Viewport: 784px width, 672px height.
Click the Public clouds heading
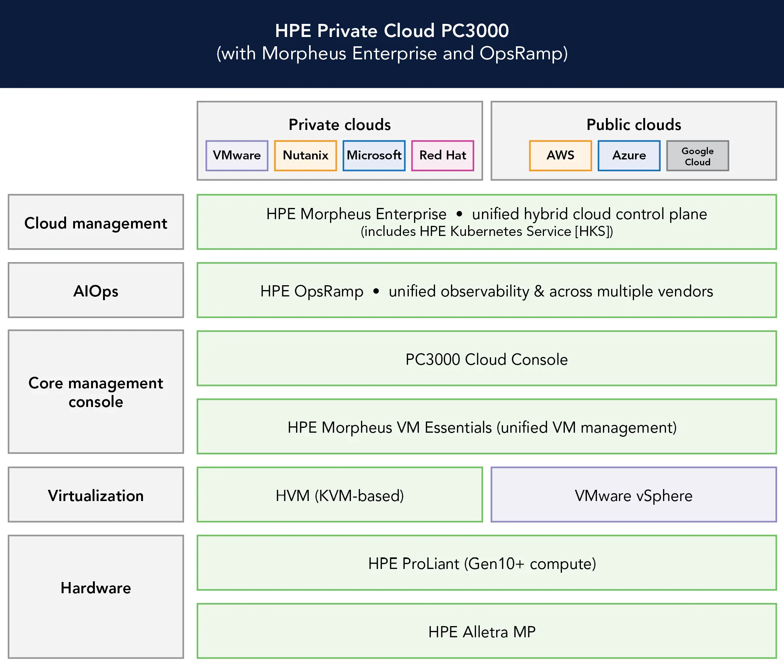pos(634,124)
